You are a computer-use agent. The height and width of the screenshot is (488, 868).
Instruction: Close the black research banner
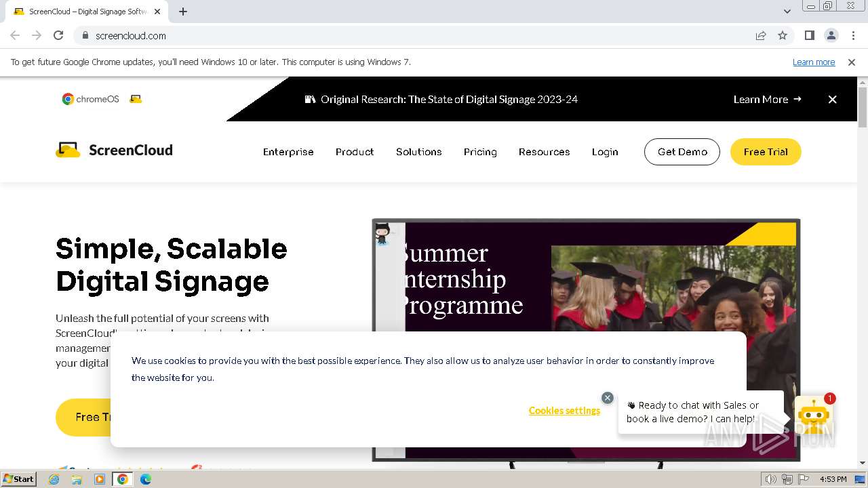833,99
